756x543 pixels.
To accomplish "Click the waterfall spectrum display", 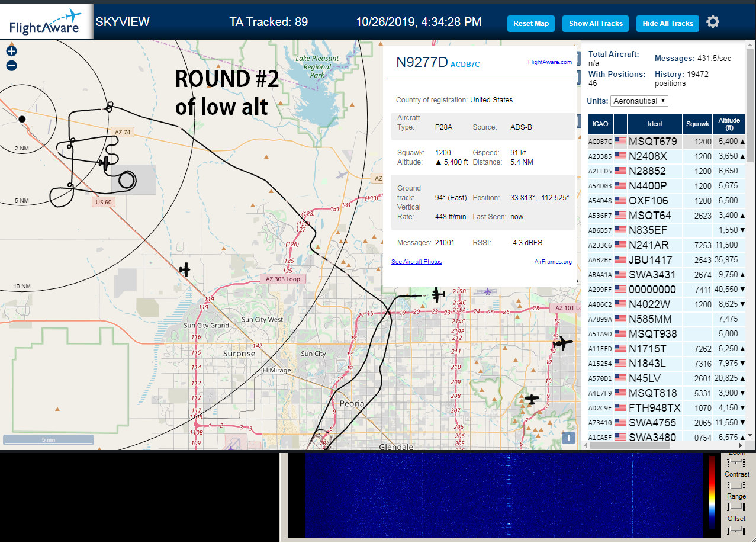I will pyautogui.click(x=503, y=494).
